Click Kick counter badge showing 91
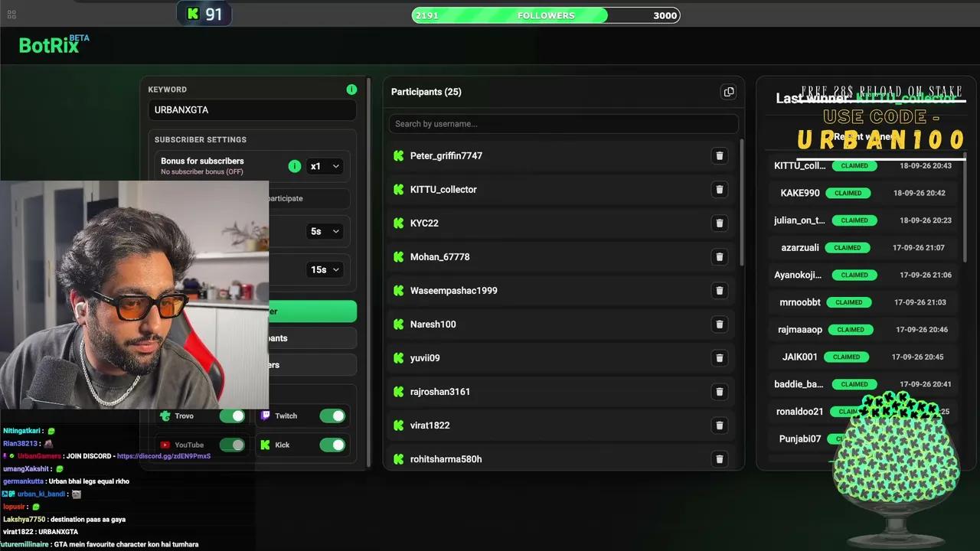The width and height of the screenshot is (980, 551). [x=204, y=15]
